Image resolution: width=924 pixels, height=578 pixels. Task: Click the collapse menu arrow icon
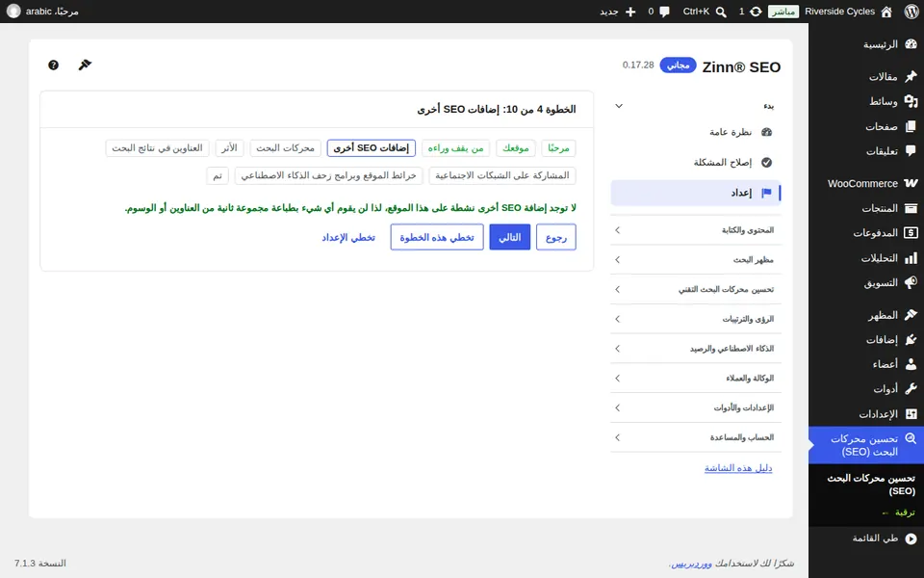point(911,539)
